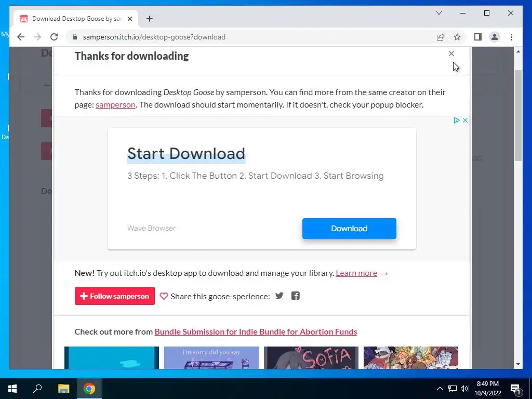The image size is (532, 399).
Task: Click the page scrollbar down arrow
Action: click(518, 364)
